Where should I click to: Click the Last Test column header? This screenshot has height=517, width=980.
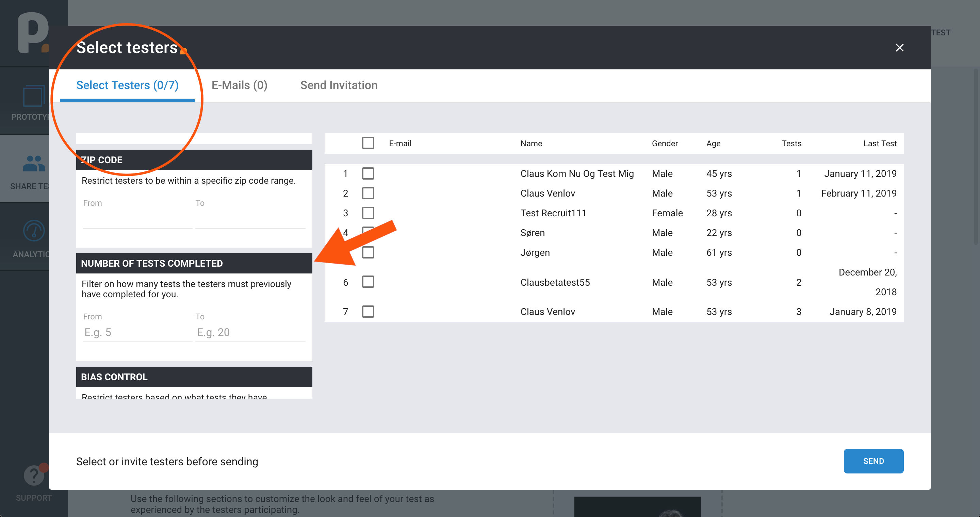[880, 143]
